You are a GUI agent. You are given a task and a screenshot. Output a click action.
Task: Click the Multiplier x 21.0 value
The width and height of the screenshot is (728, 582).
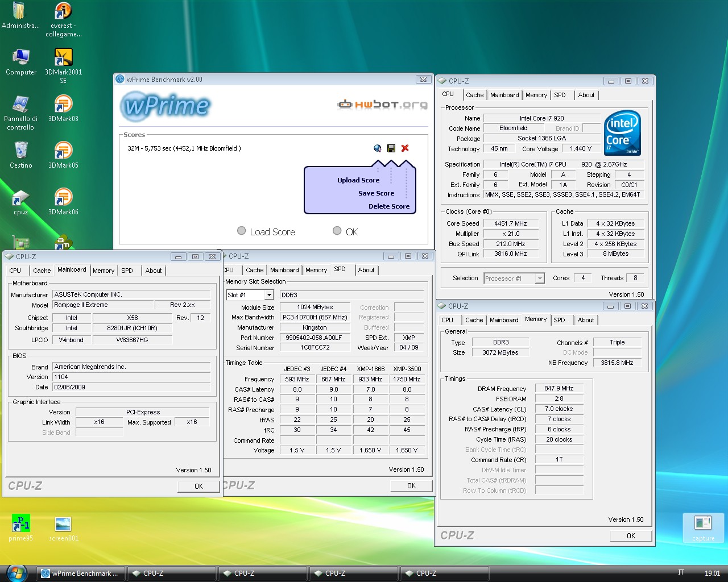coord(510,234)
